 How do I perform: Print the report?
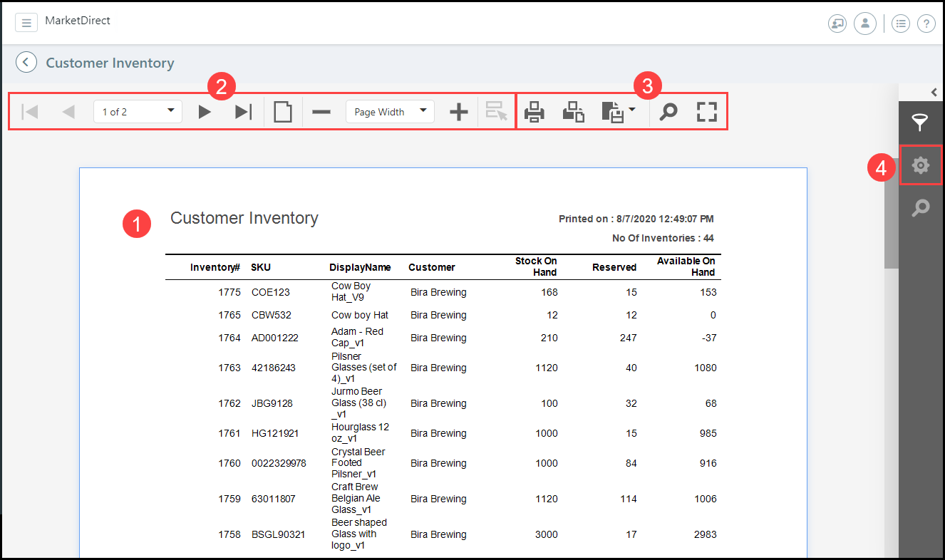pyautogui.click(x=535, y=112)
